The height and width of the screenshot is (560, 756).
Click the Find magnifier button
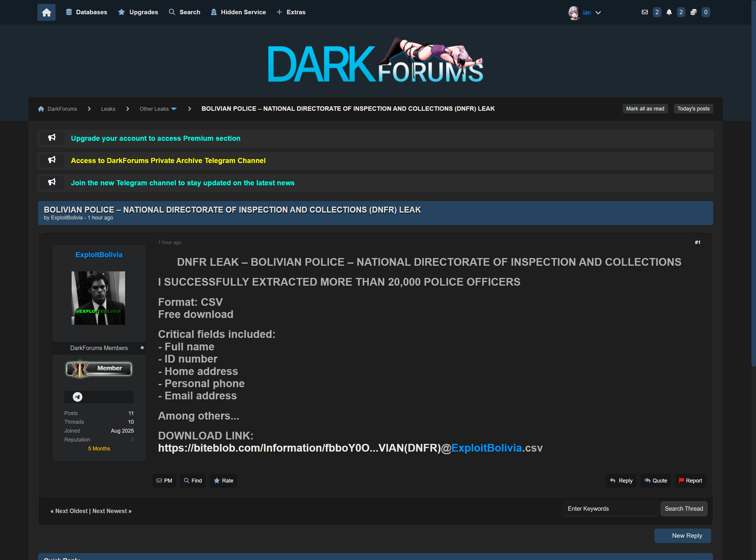pyautogui.click(x=193, y=480)
